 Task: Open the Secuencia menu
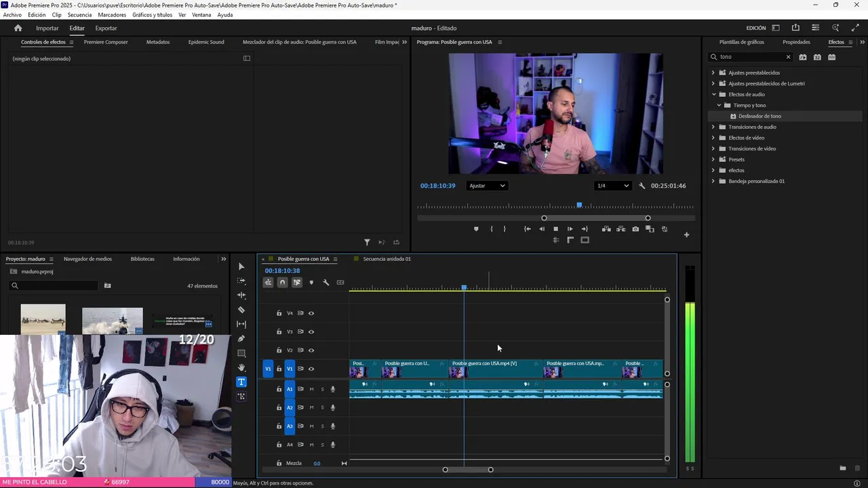click(79, 15)
